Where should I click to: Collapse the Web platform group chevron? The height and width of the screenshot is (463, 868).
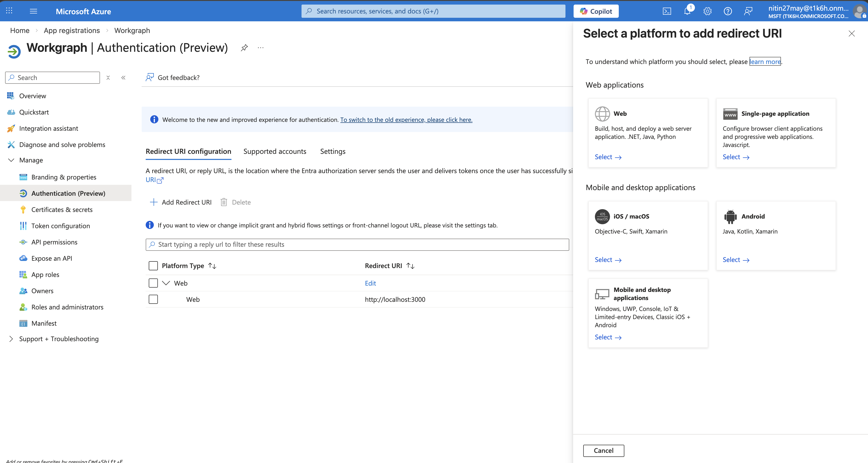tap(166, 283)
